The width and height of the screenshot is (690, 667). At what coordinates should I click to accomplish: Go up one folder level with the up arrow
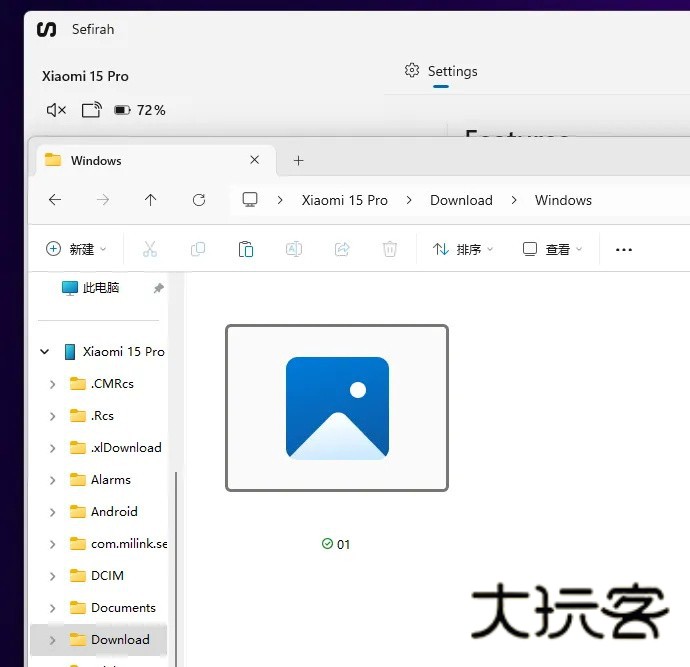coord(151,200)
